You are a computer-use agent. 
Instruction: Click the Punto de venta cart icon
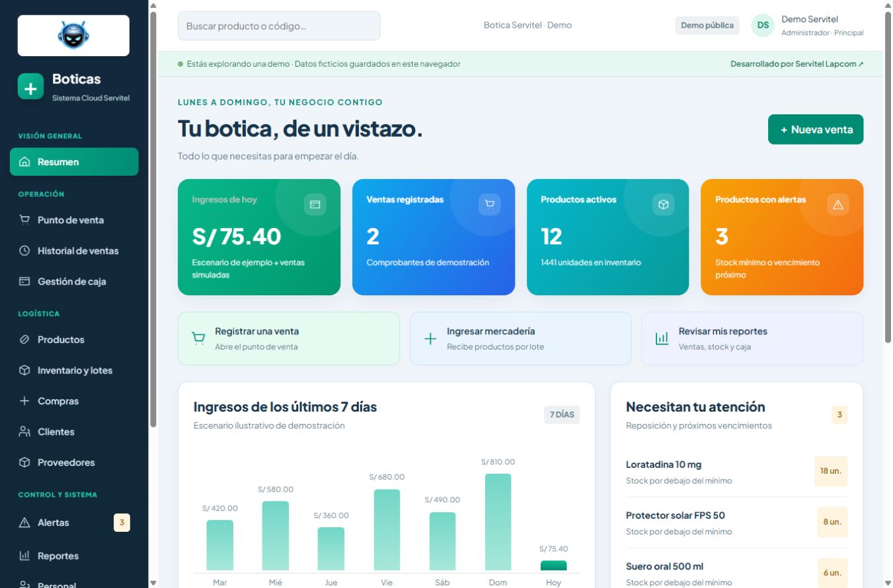[x=24, y=220]
